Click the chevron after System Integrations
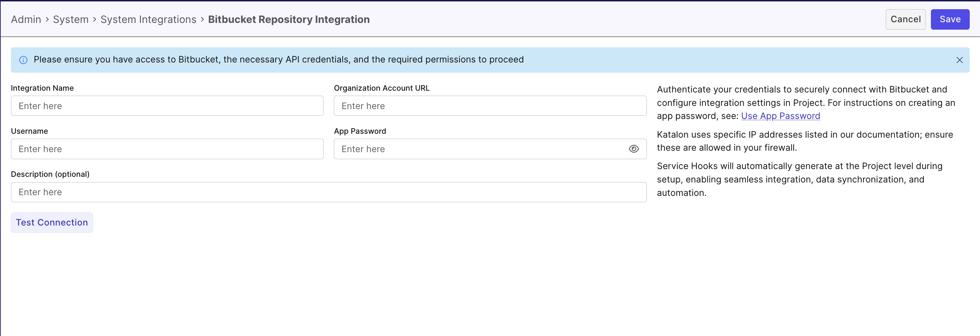This screenshot has width=980, height=336. click(x=202, y=19)
